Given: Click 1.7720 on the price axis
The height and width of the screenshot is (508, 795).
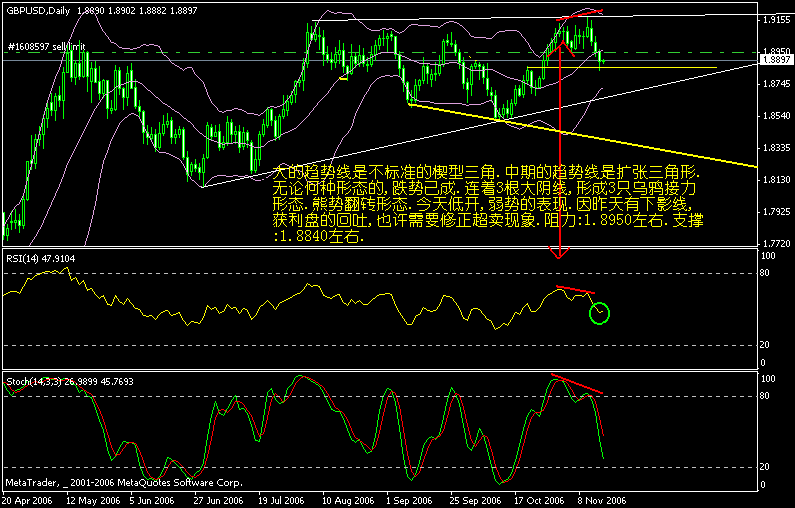Looking at the screenshot, I should pos(777,244).
